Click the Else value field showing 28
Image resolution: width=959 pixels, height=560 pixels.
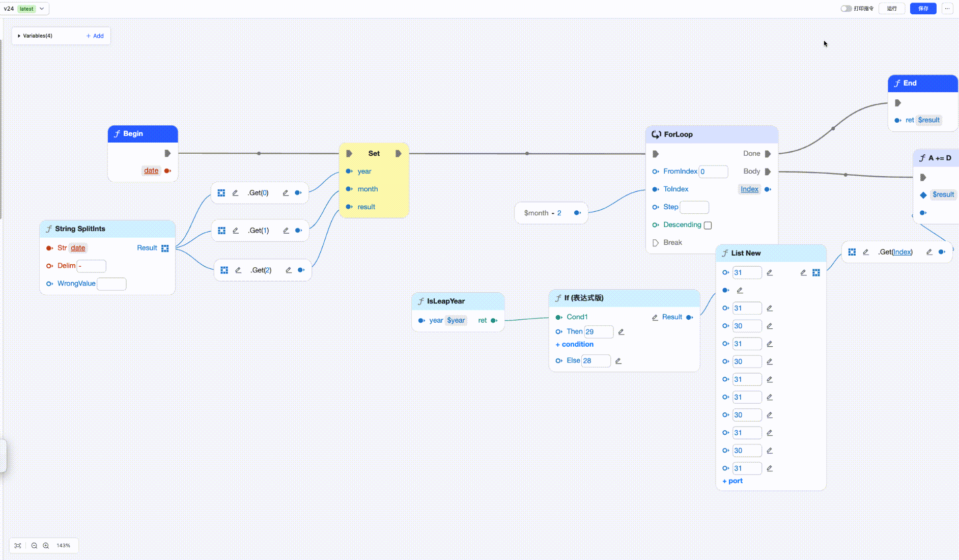point(596,360)
